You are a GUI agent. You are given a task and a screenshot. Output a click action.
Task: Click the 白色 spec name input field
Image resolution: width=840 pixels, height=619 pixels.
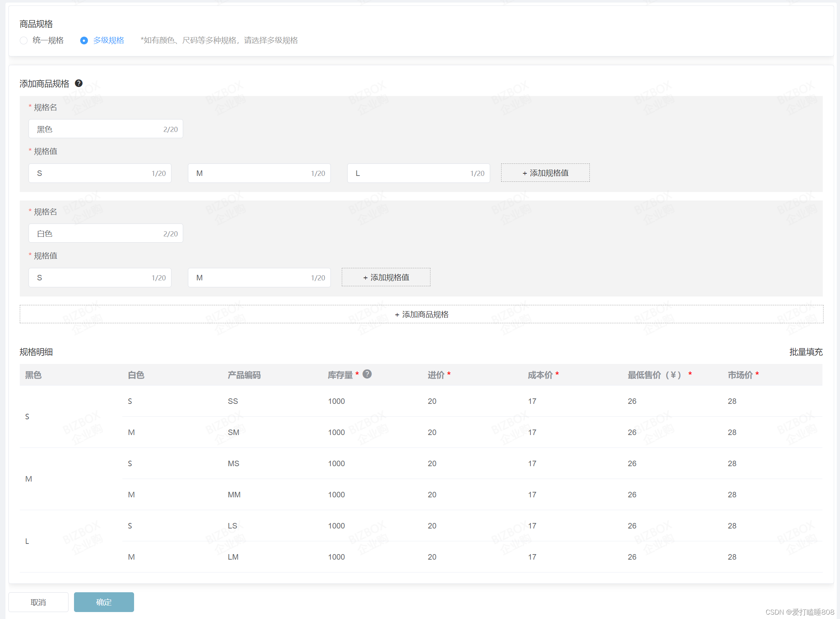point(106,233)
